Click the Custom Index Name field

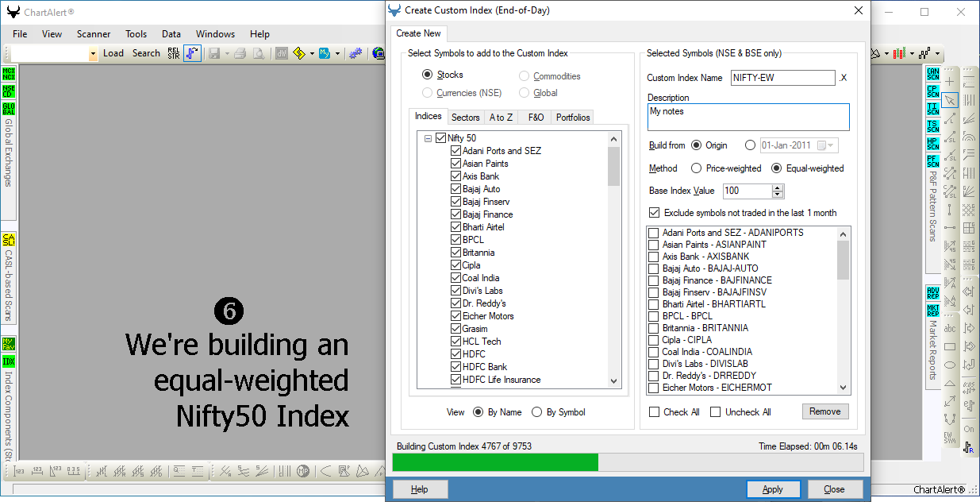click(x=783, y=78)
